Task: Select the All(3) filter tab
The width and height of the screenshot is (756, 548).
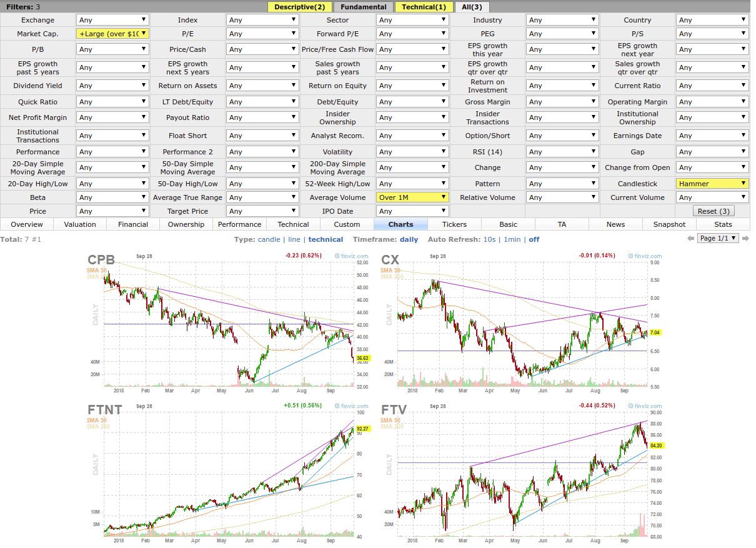Action: click(472, 7)
